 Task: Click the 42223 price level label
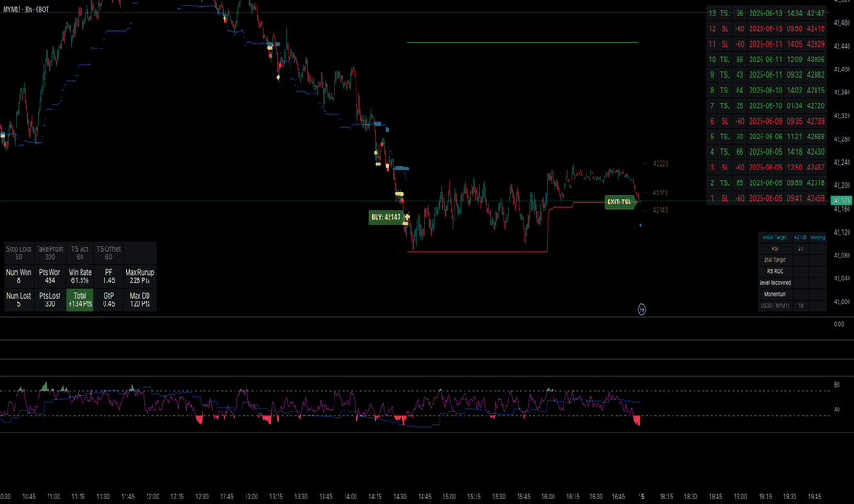[x=661, y=163]
